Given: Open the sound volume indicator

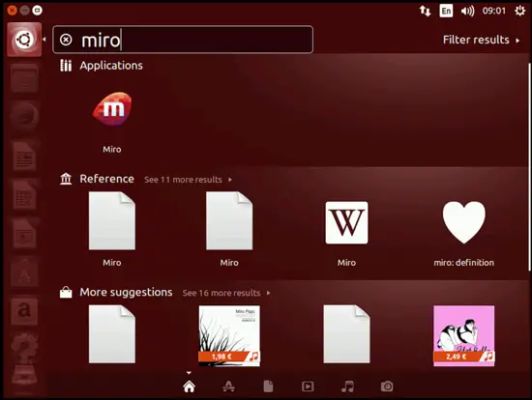Looking at the screenshot, I should pos(467,12).
